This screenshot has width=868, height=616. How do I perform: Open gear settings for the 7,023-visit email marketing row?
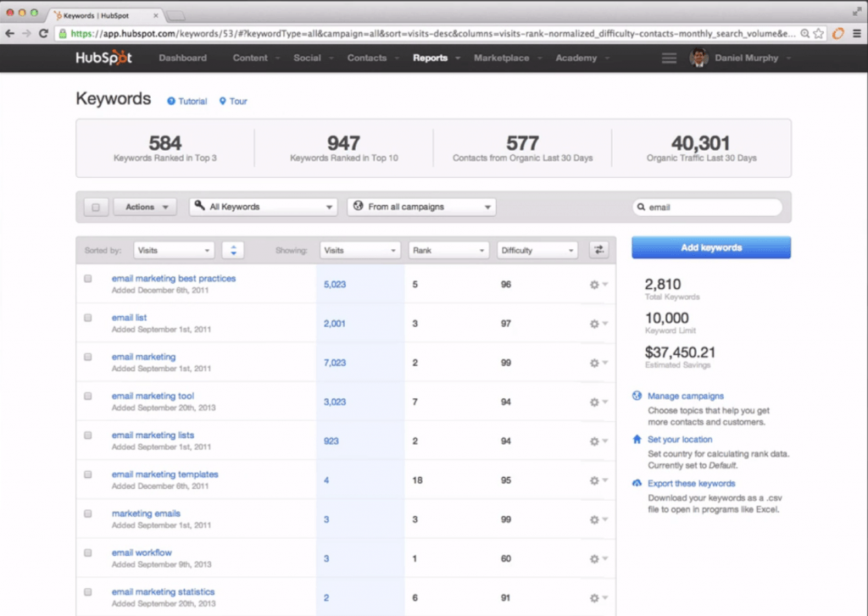tap(598, 363)
